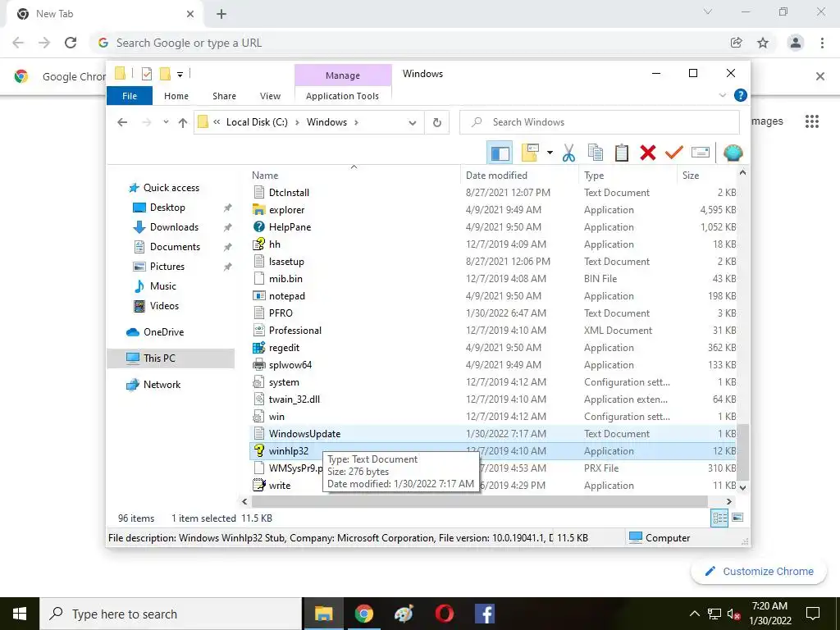
Task: Click the Copy icon in Explorer toolbar
Action: [x=596, y=153]
